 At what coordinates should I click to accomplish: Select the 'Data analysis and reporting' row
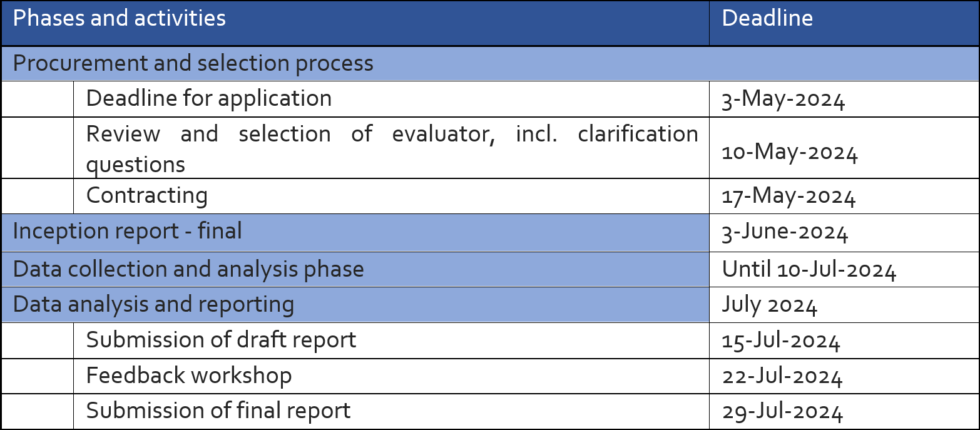pos(154,304)
